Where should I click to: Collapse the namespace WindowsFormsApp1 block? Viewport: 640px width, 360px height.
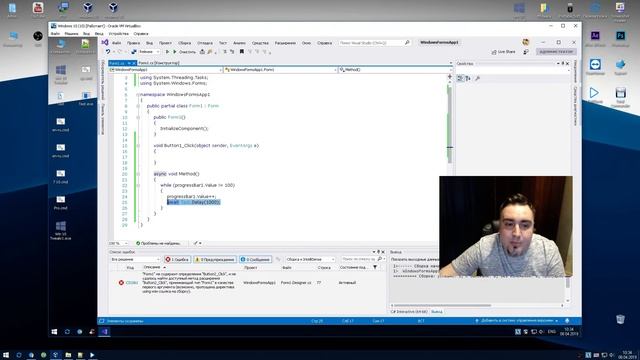pos(138,94)
